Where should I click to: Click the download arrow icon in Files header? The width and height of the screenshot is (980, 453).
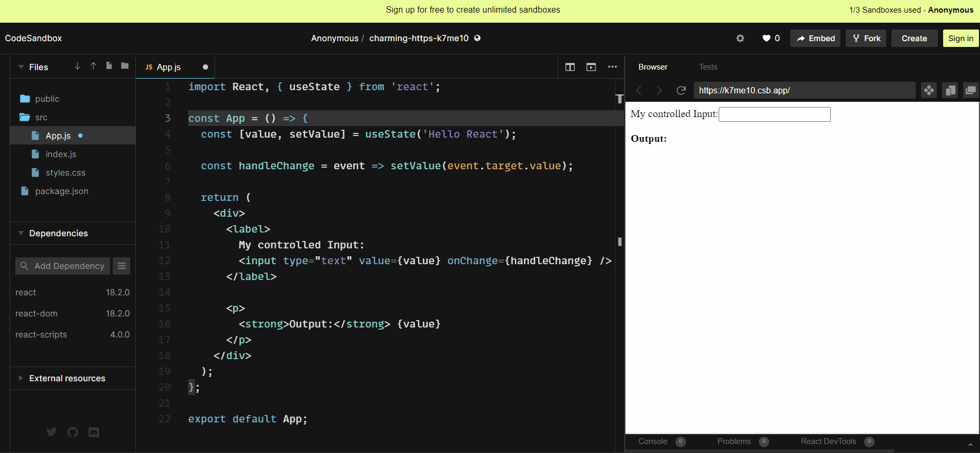(77, 66)
